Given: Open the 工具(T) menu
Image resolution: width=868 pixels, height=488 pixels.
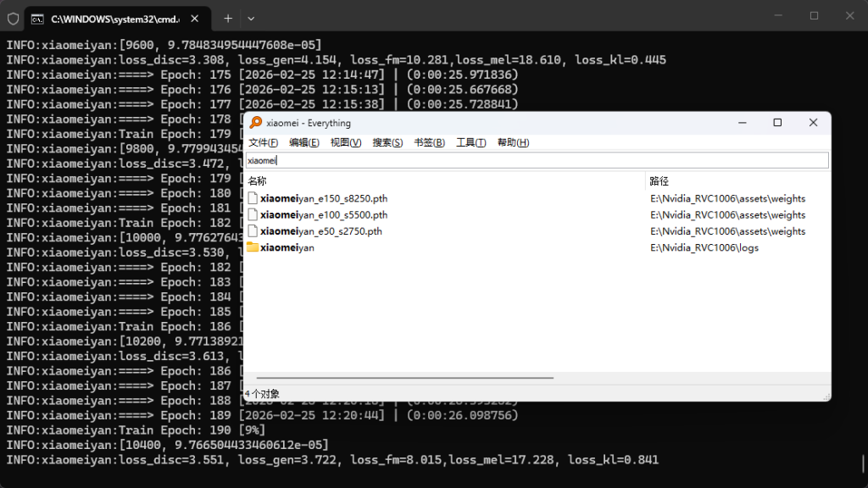Looking at the screenshot, I should tap(471, 142).
